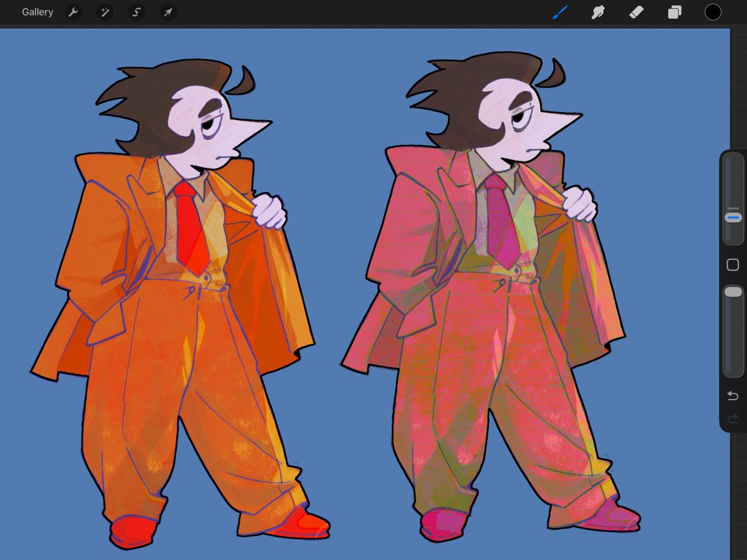Screen dimensions: 747x560
Task: Select the Brush tool
Action: [560, 12]
